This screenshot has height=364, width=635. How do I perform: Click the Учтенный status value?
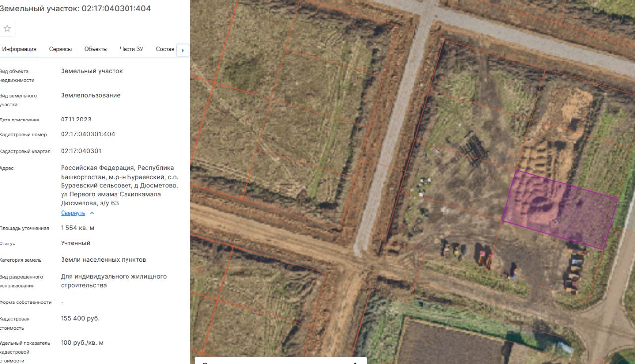click(76, 243)
